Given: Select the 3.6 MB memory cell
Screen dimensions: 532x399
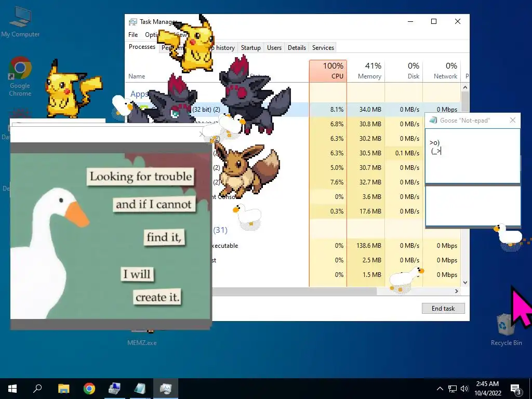Looking at the screenshot, I should (x=366, y=197).
